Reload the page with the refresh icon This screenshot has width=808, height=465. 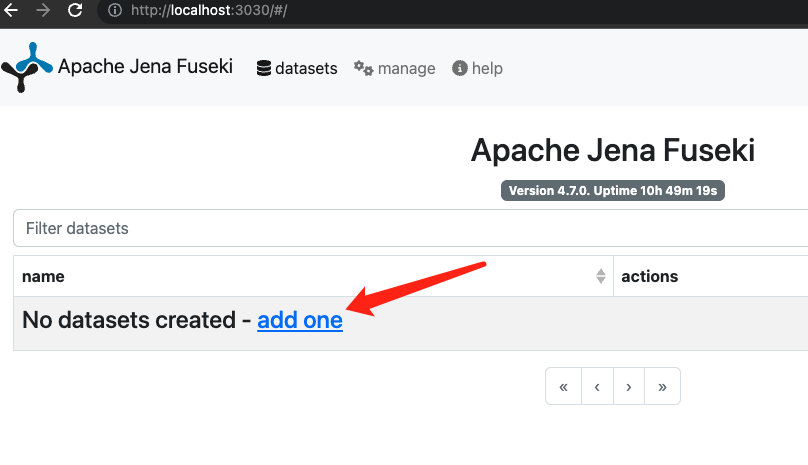75,12
